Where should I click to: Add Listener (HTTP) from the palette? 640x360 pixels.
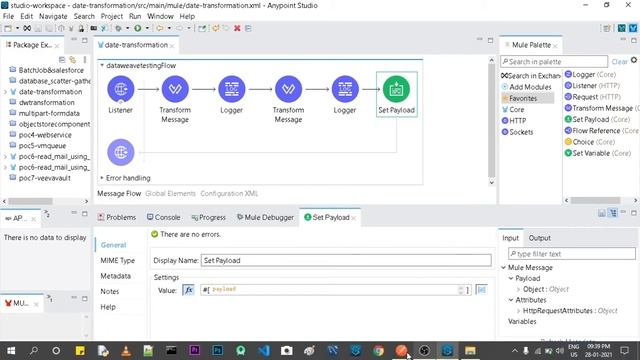(592, 86)
